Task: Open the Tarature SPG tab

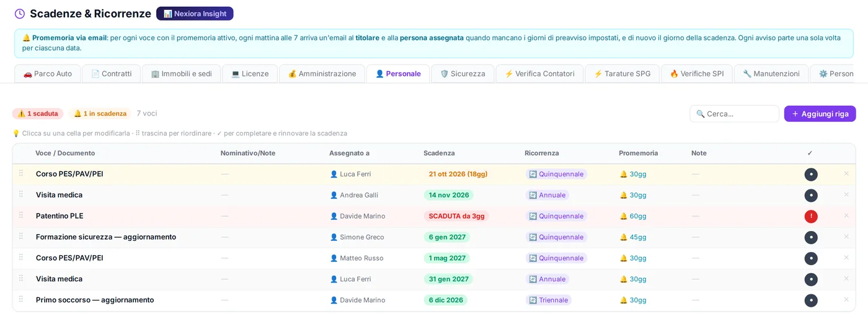Action: (x=622, y=74)
